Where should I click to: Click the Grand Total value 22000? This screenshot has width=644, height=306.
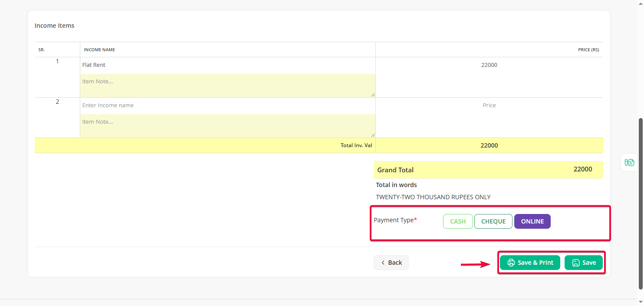coord(583,169)
